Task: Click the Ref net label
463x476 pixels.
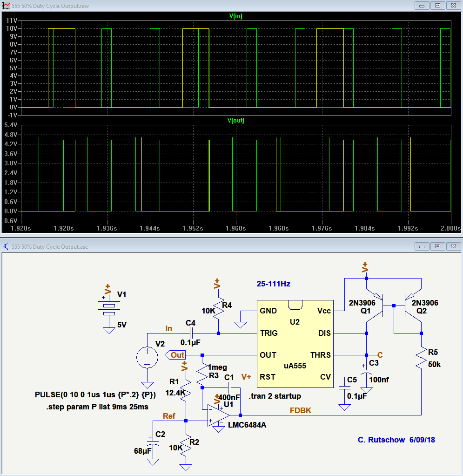Action: [x=169, y=416]
